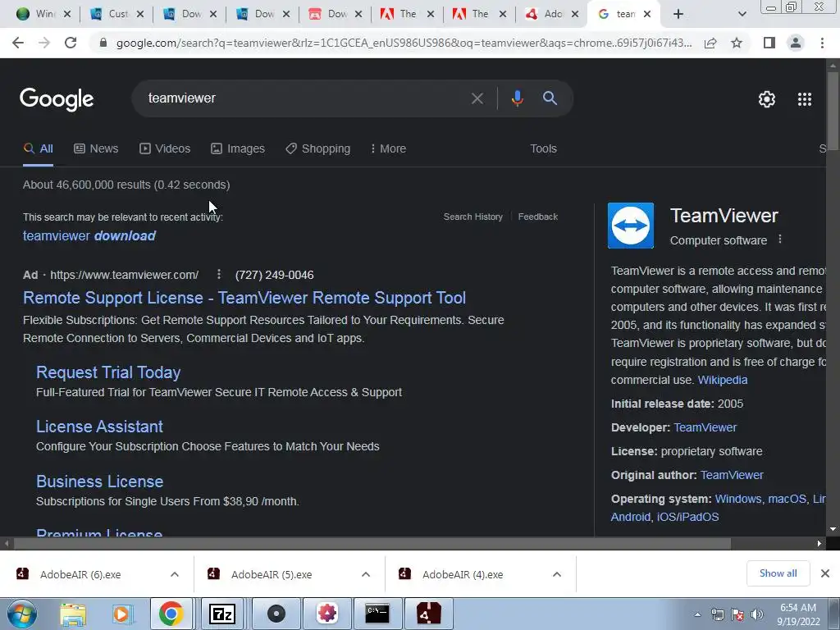Click the volume tray icon
This screenshot has height=630, width=840.
tap(756, 615)
